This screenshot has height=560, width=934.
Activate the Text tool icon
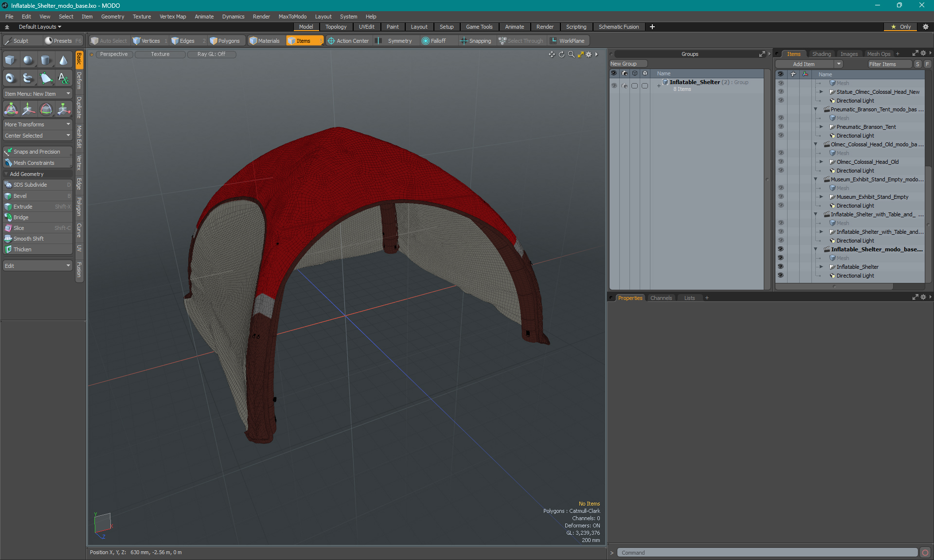pyautogui.click(x=63, y=78)
